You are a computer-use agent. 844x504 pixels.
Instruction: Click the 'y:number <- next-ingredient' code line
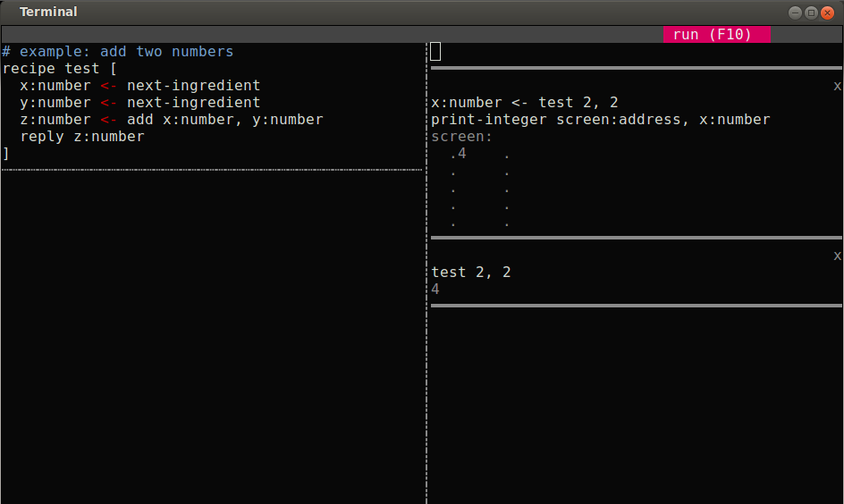(x=140, y=102)
